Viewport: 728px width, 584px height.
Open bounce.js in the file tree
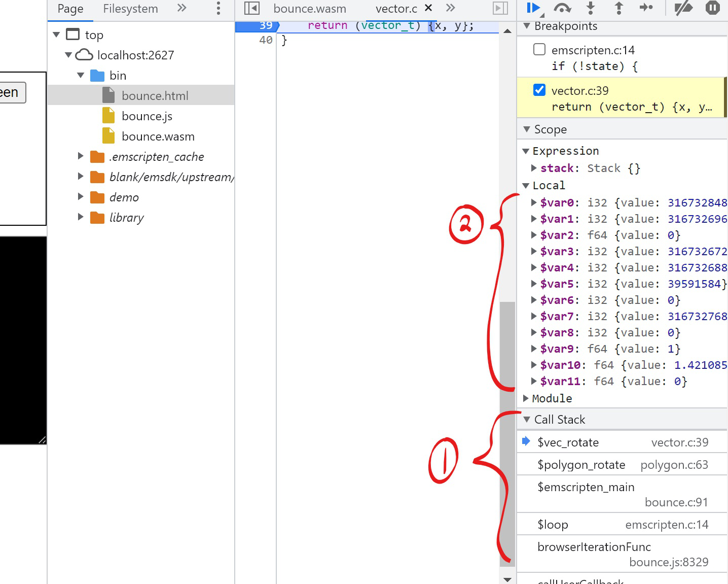(x=147, y=116)
